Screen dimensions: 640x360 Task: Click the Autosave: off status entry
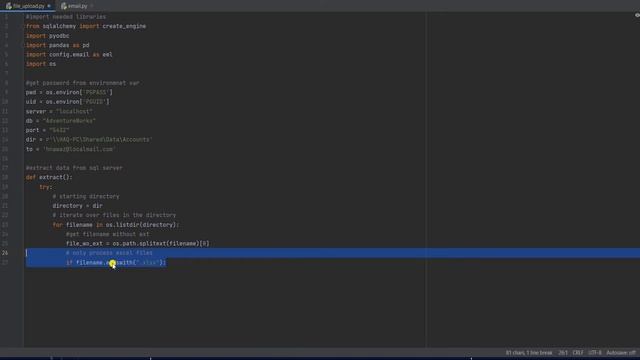pos(620,353)
